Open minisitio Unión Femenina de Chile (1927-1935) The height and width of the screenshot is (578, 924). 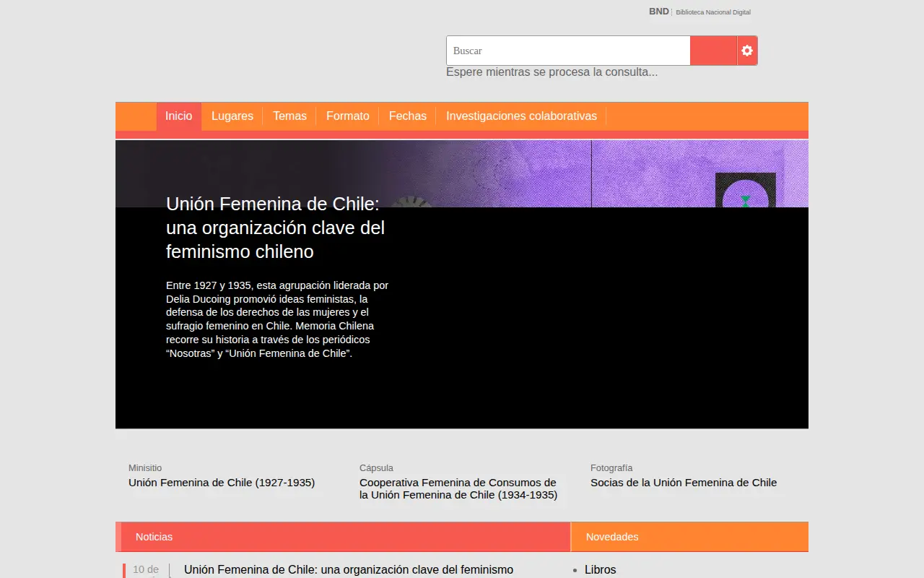point(222,483)
